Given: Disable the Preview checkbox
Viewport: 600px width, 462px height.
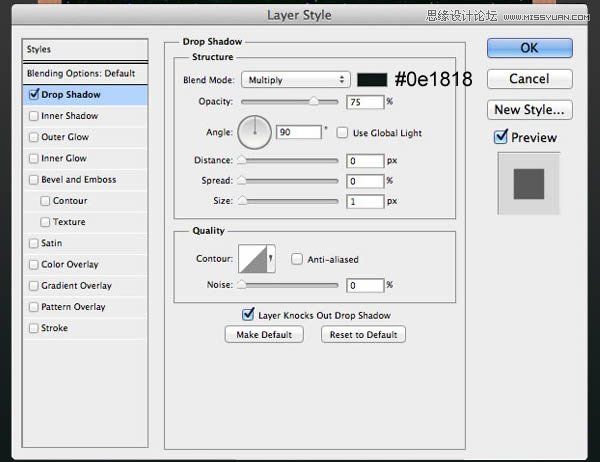Looking at the screenshot, I should click(x=502, y=137).
